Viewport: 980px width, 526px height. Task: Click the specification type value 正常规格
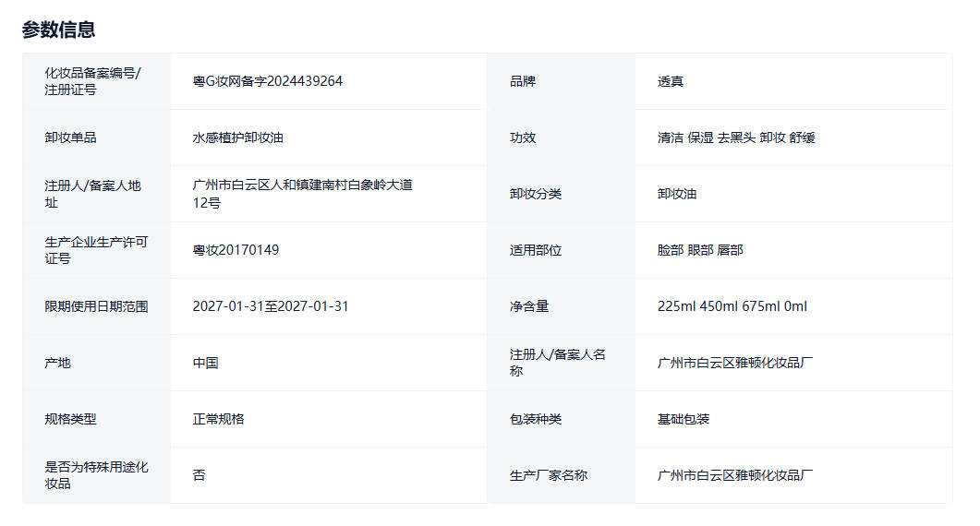218,419
